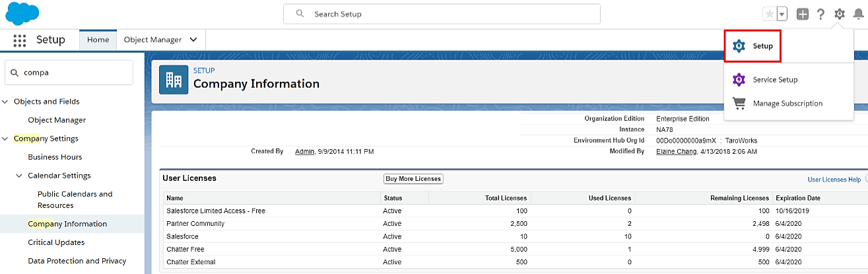The image size is (868, 274).
Task: Switch to the Object Manager tab
Action: [x=152, y=40]
